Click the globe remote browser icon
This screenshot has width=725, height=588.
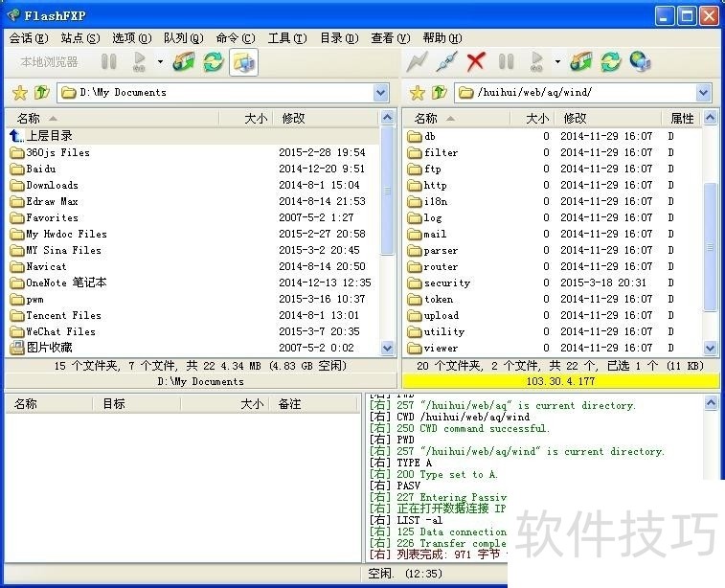point(641,61)
